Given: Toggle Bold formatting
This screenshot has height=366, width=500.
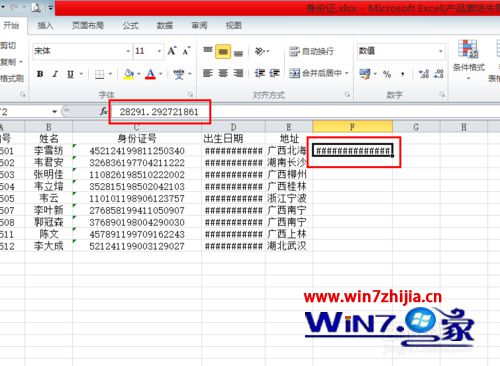Looking at the screenshot, I should [40, 74].
